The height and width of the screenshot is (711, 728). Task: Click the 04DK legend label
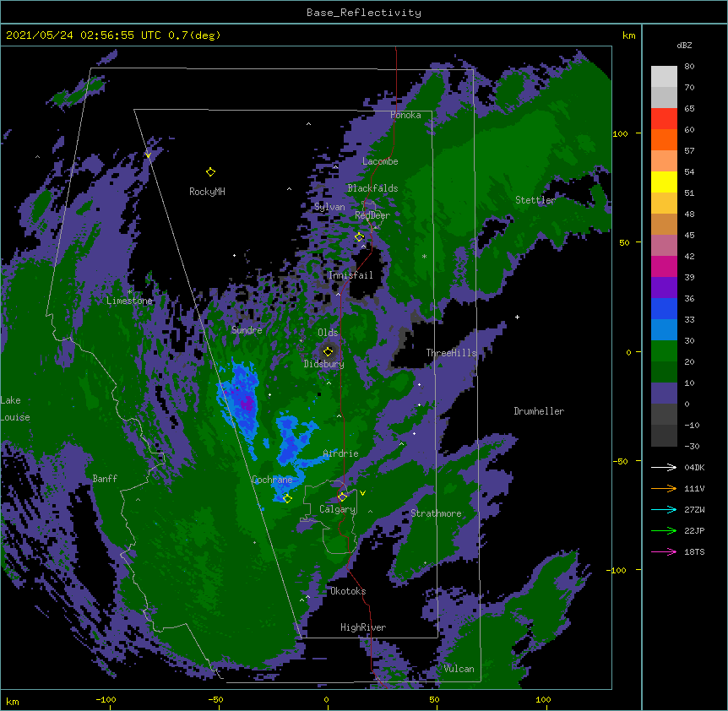coord(694,467)
